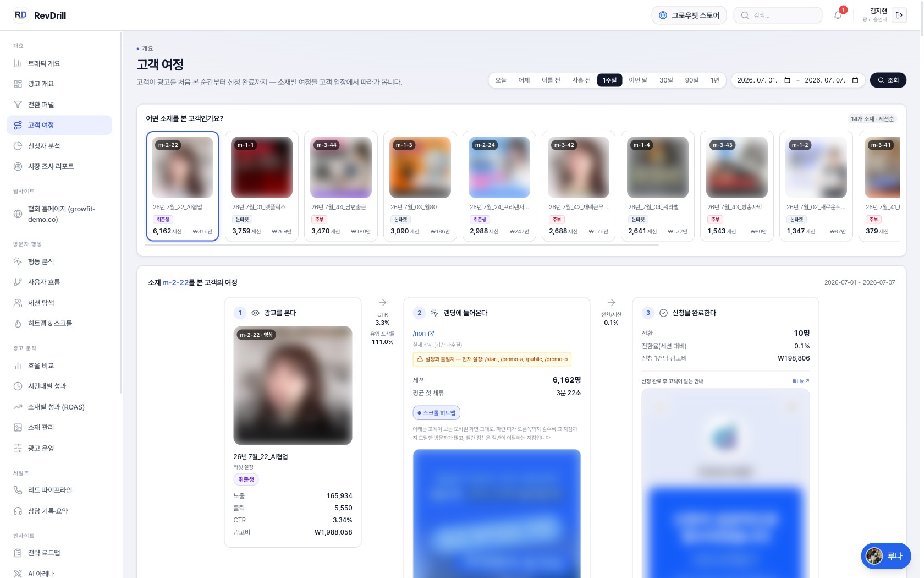Click the 세션 탐색 sidebar icon
Screen dimensions: 924x578
click(x=18, y=303)
